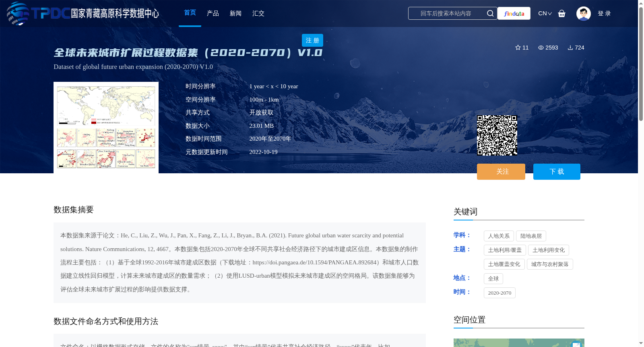Click the 2020-2070 time tag
This screenshot has height=347, width=644.
(500, 293)
